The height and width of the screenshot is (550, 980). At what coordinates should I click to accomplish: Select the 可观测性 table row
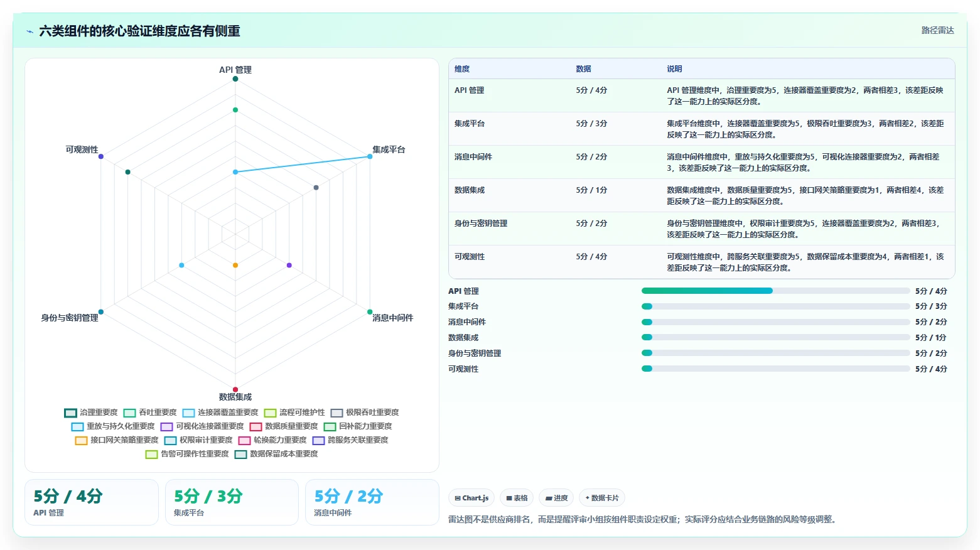(702, 262)
